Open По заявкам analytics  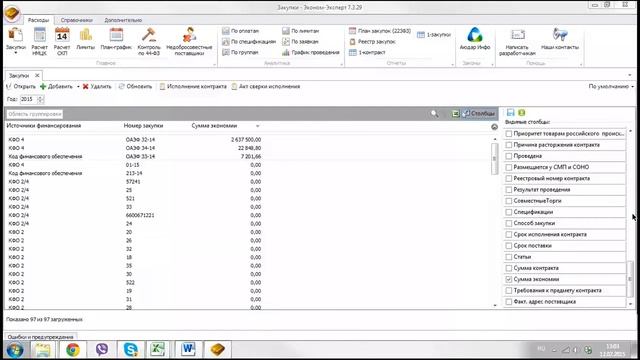tap(300, 42)
